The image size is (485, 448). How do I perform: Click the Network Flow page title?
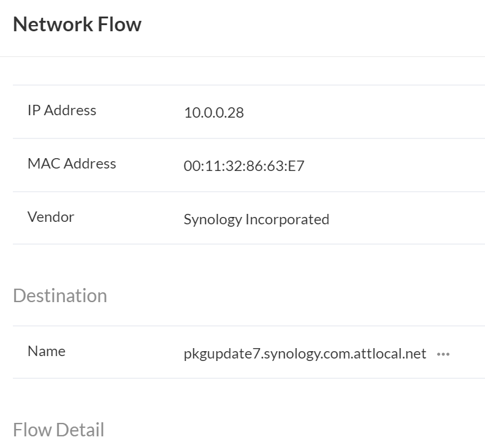click(x=77, y=24)
